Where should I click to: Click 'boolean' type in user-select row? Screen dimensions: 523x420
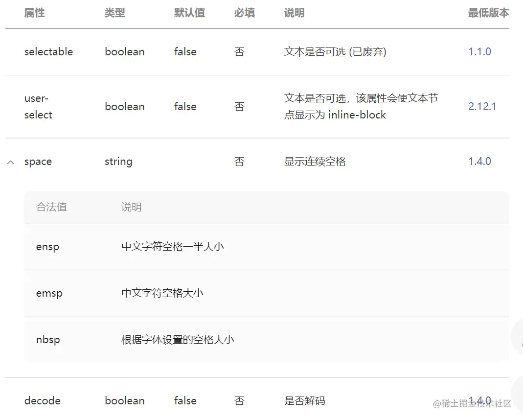[x=125, y=106]
